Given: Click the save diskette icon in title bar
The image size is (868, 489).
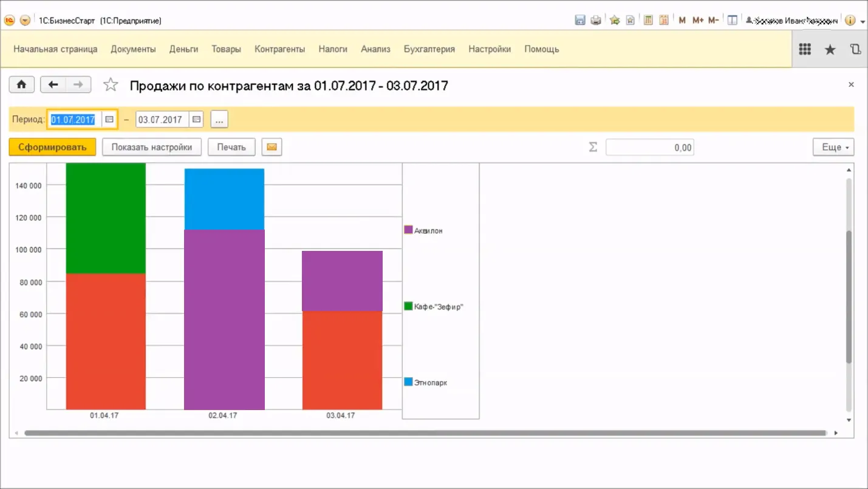Looking at the screenshot, I should (579, 20).
